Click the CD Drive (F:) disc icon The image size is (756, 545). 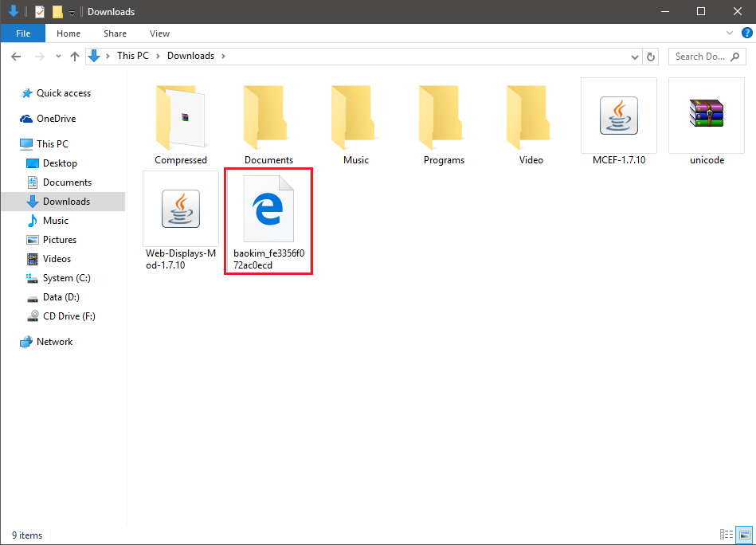[x=33, y=316]
